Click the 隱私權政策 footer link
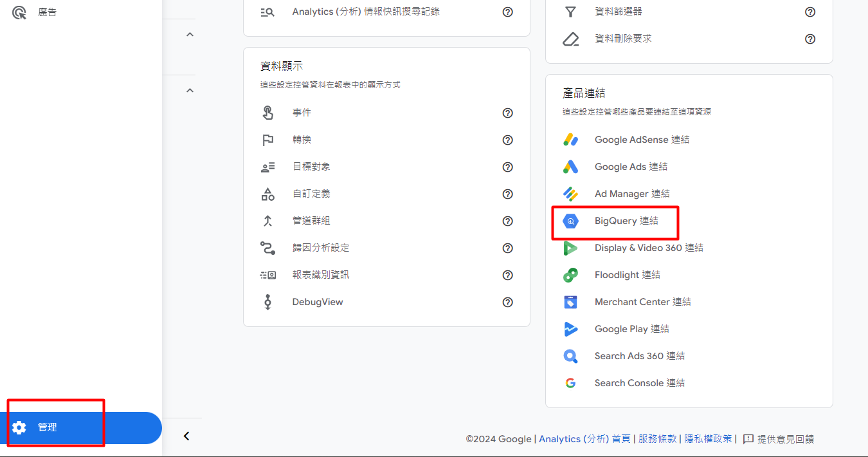The width and height of the screenshot is (868, 457). click(708, 439)
